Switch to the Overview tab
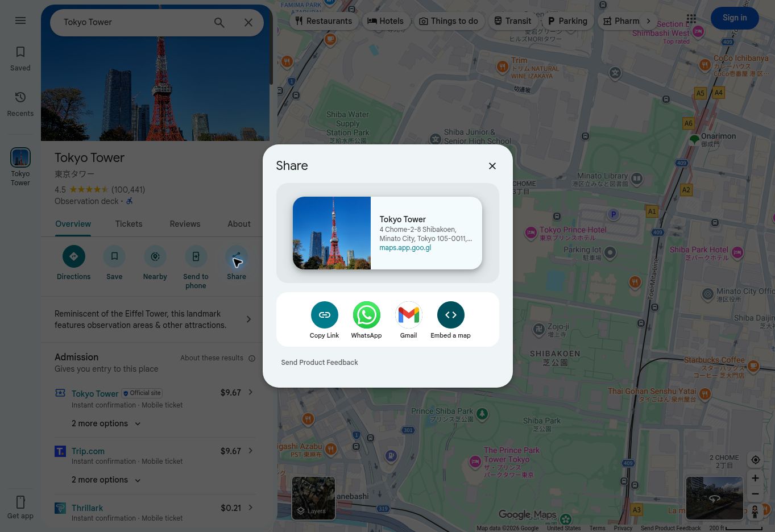Screen dimensions: 775x532 73,224
